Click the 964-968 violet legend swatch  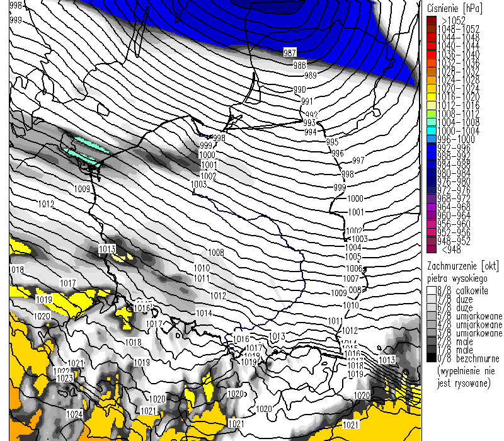(432, 207)
